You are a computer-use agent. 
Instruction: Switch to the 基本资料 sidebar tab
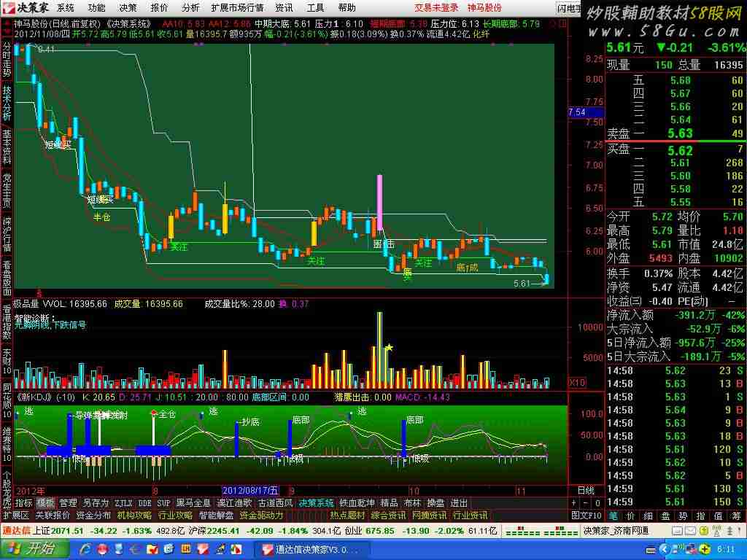7,147
